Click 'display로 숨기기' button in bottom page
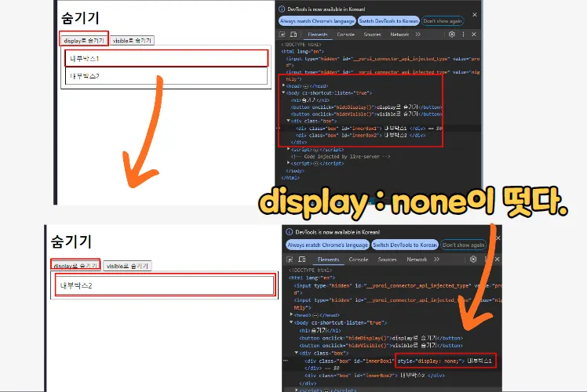Viewport: 587px width, 392px height. point(75,266)
